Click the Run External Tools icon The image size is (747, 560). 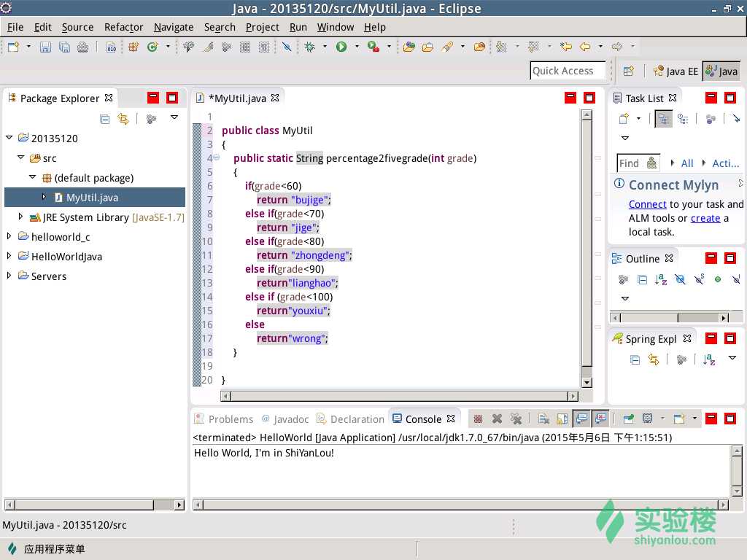pos(373,47)
